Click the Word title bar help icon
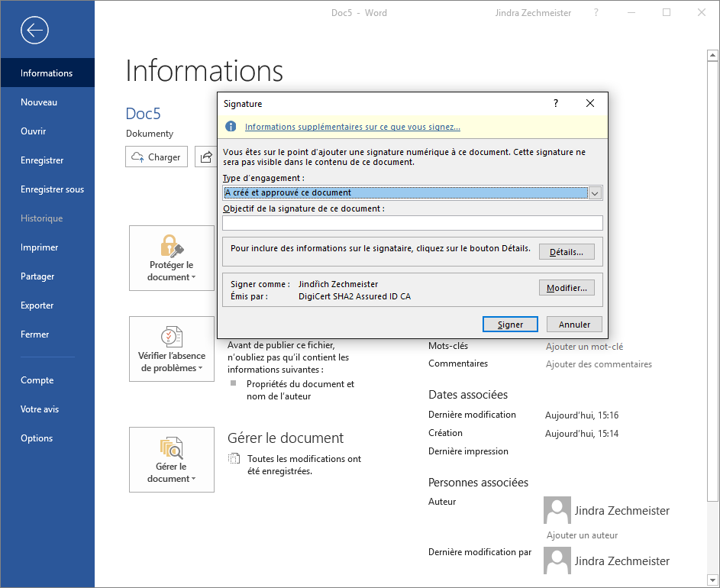720x588 pixels. (596, 12)
